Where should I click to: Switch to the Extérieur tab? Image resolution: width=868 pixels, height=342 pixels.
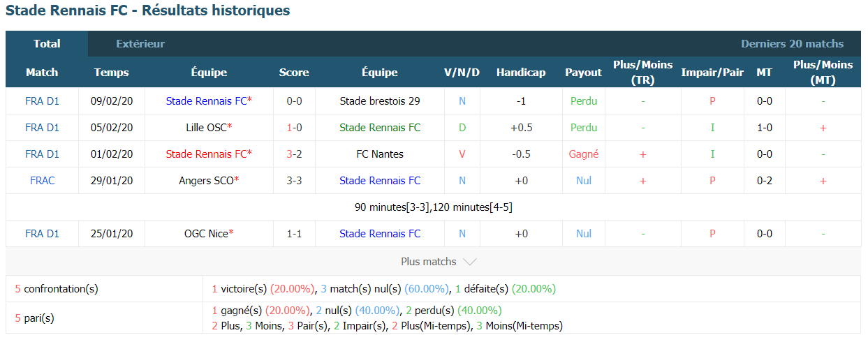click(x=140, y=43)
